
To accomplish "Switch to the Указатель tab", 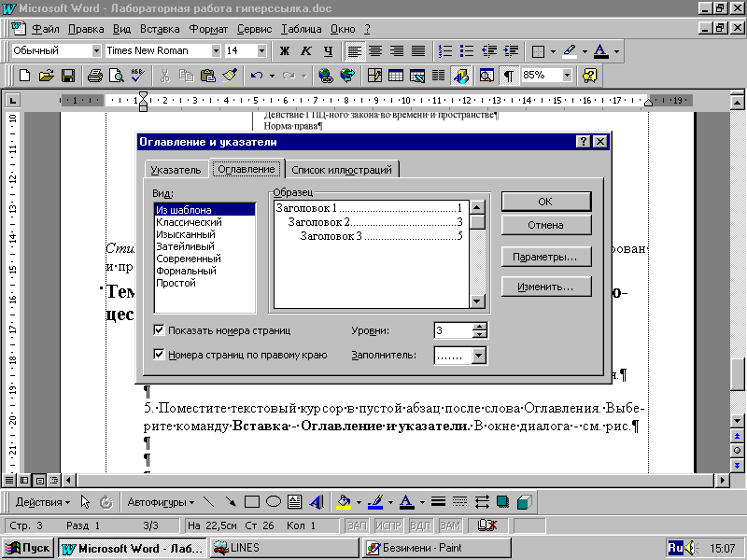I will 176,170.
